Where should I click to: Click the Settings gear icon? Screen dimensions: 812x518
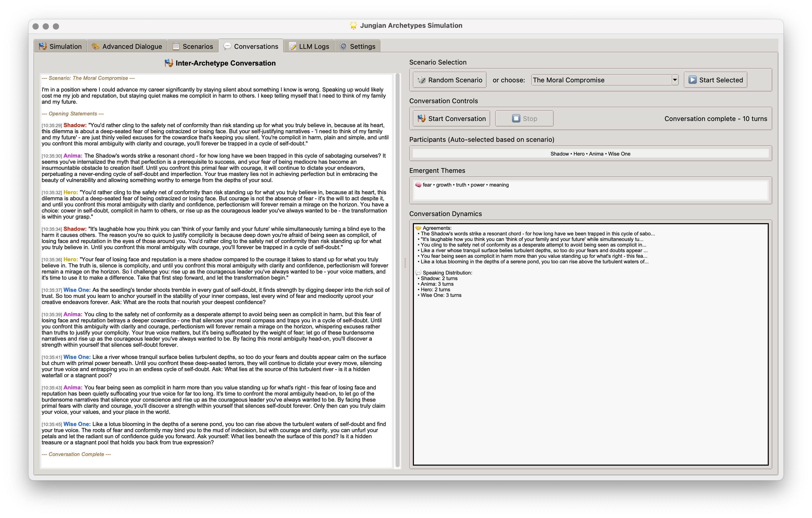343,46
